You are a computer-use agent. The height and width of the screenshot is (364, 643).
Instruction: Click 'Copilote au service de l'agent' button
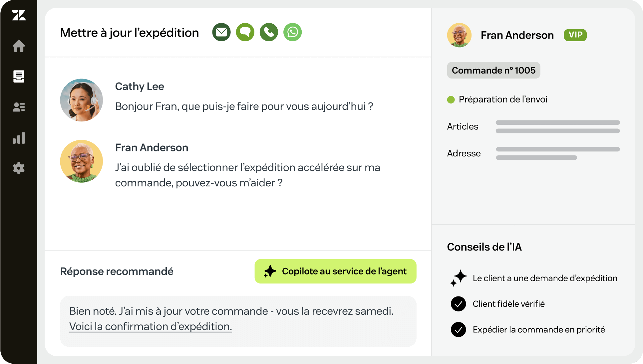tap(335, 272)
